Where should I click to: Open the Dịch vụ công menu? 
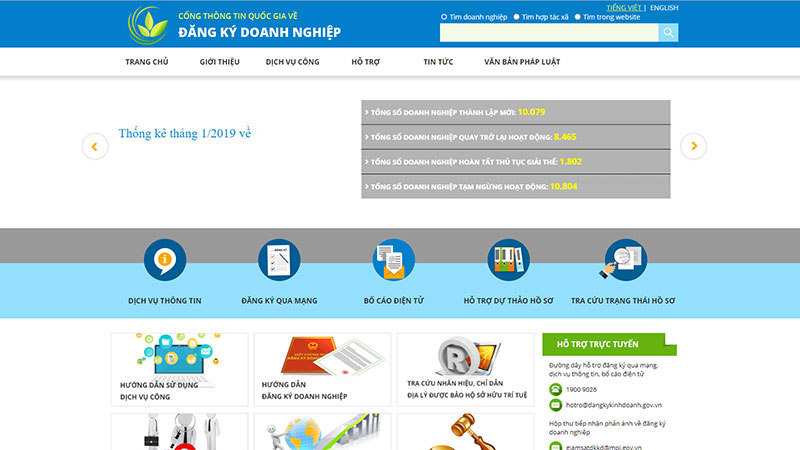[x=292, y=62]
